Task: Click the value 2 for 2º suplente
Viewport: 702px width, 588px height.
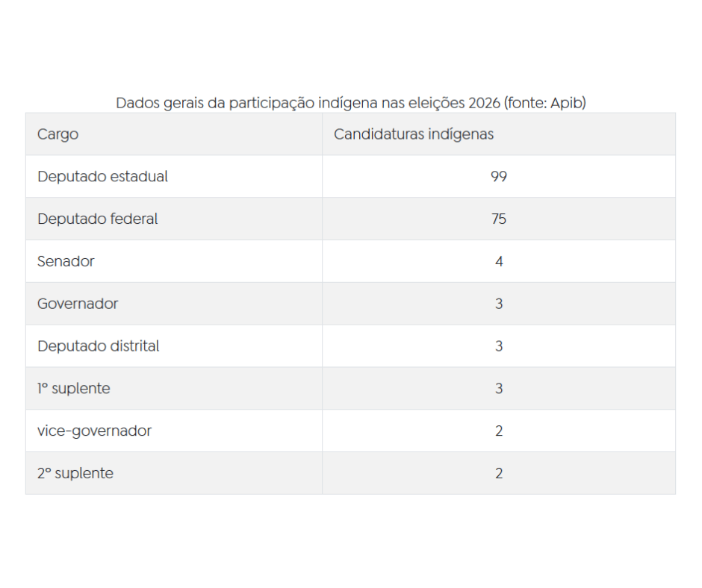Action: [499, 473]
